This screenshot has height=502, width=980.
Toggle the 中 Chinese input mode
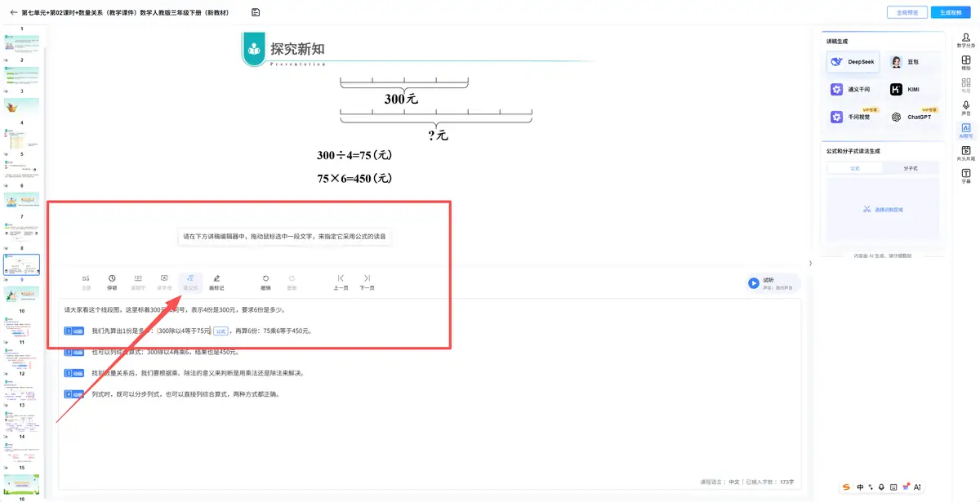860,486
